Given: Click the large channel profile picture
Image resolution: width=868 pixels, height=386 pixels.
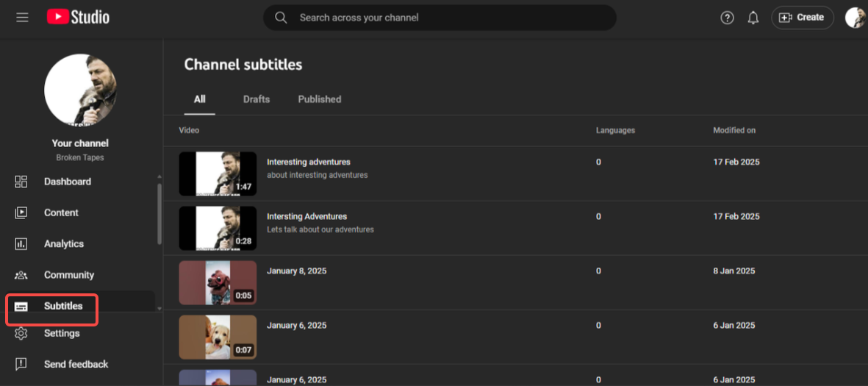Looking at the screenshot, I should click(x=81, y=90).
